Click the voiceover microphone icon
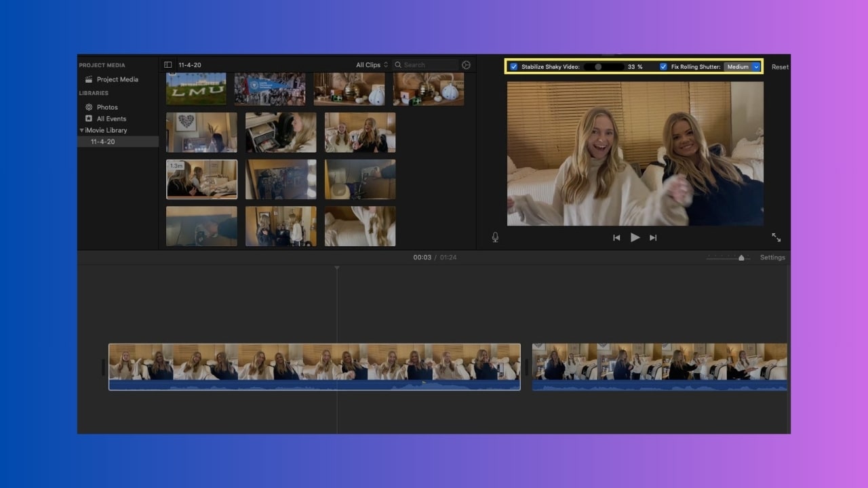 (x=495, y=237)
